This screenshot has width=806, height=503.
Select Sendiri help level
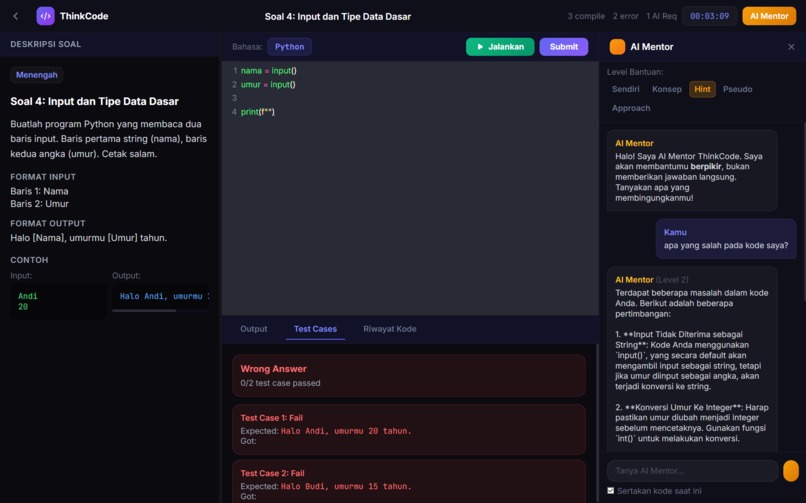[626, 89]
